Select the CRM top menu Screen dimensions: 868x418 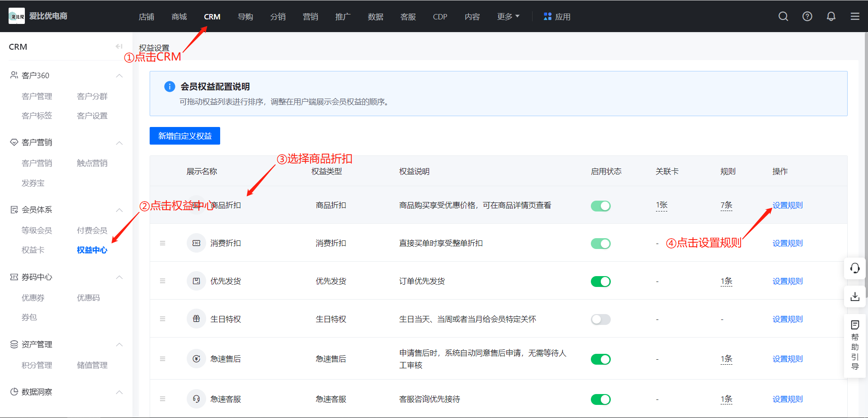pos(212,17)
